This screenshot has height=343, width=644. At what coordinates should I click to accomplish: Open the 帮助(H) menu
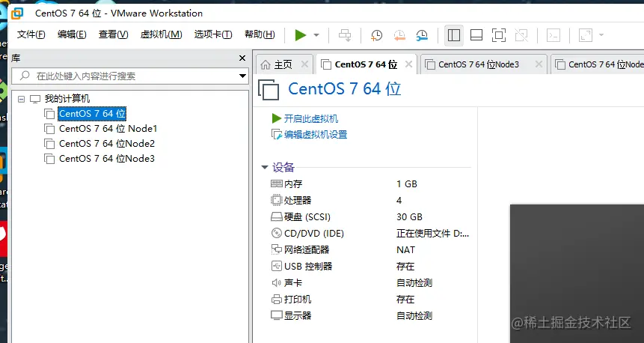260,34
